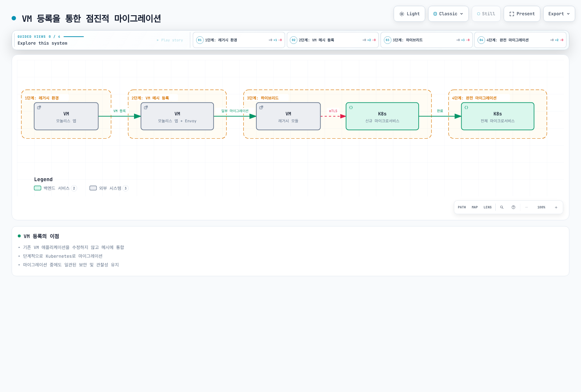Activate MAP mode in canvas toolbar

[475, 207]
